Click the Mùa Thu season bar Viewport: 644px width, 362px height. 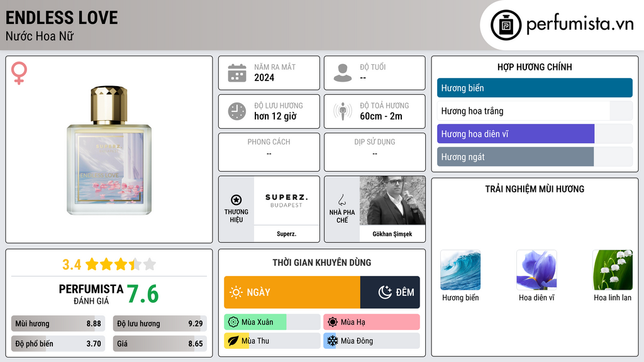272,341
